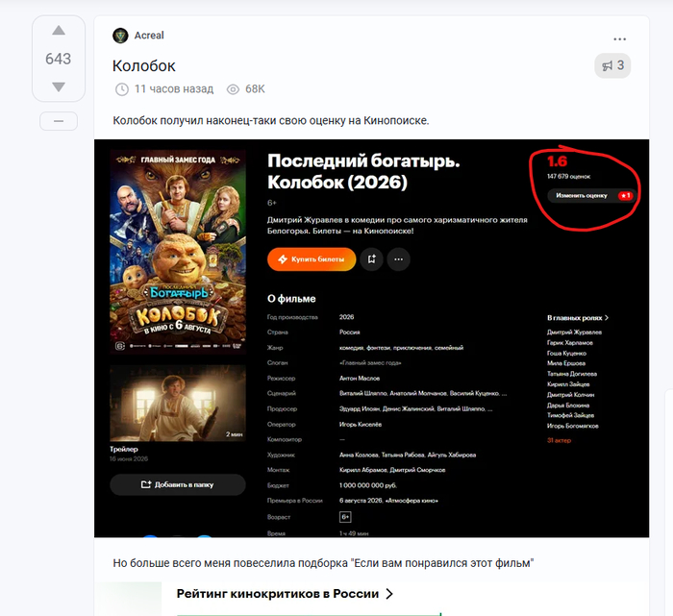This screenshot has width=673, height=616.
Task: Collapse the post with the minus button
Action: (x=59, y=121)
